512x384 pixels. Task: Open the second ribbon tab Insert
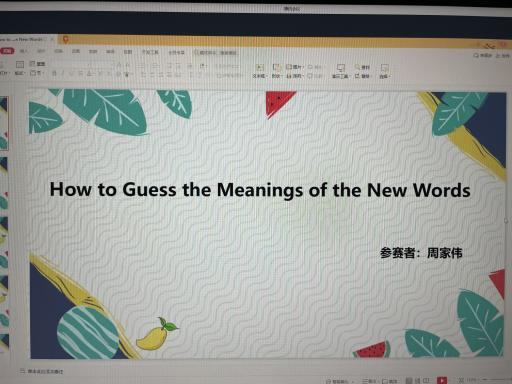(x=24, y=51)
